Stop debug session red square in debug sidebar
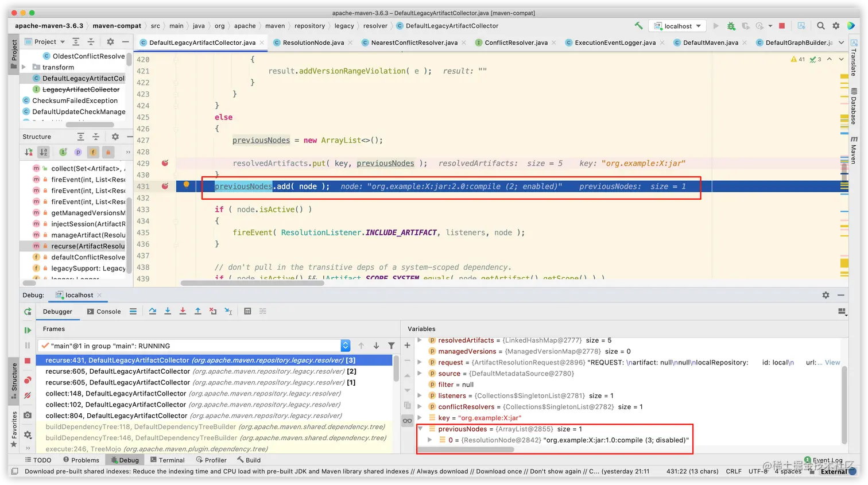The height and width of the screenshot is (485, 868). pyautogui.click(x=28, y=360)
